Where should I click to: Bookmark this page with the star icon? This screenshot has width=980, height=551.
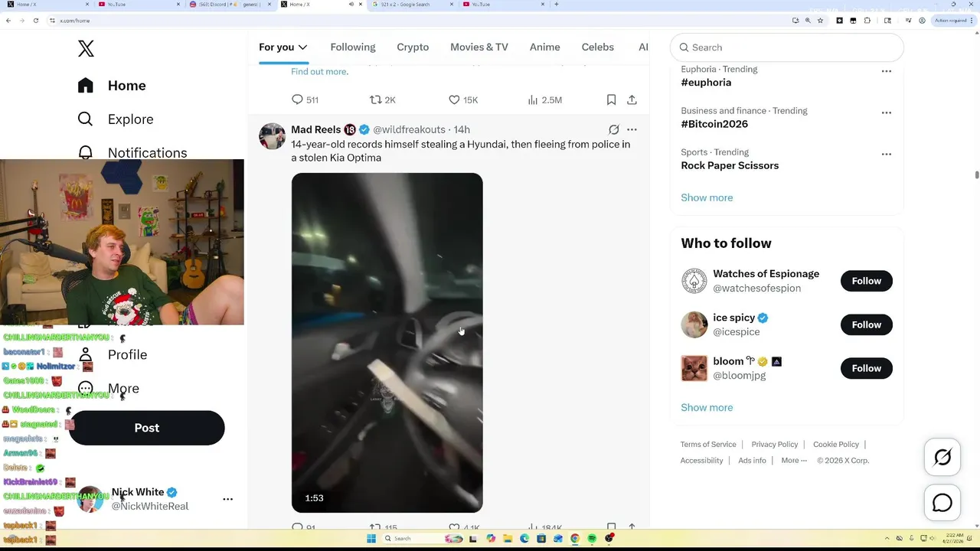[x=820, y=21]
